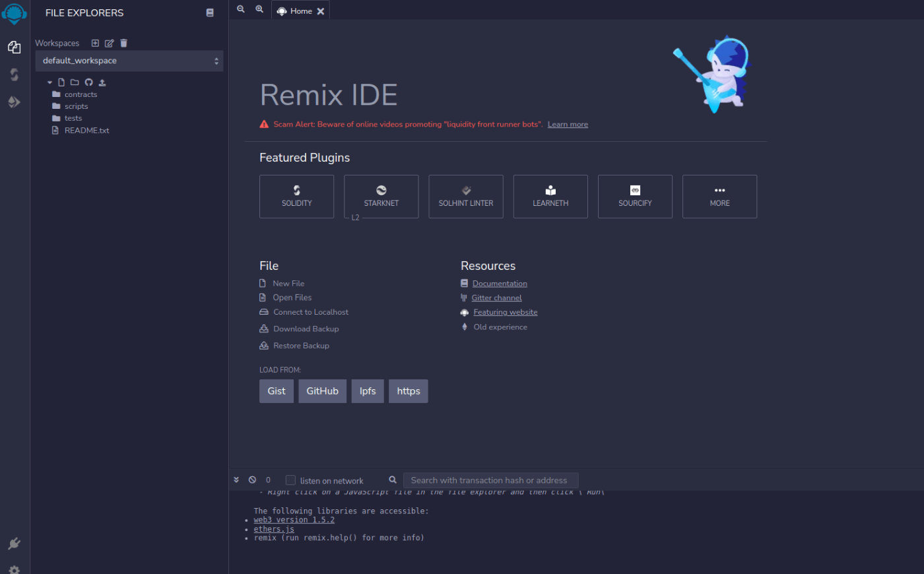Activate the SOLHINT LINTER plugin
924x574 pixels.
click(466, 197)
